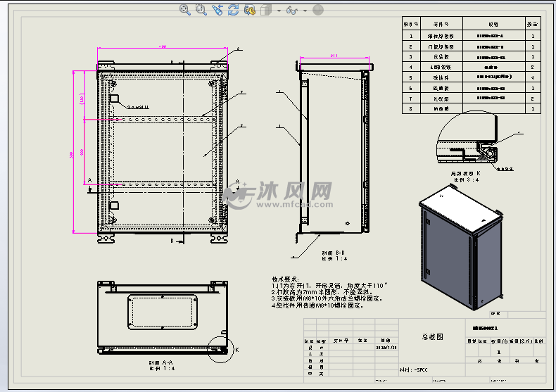The width and height of the screenshot is (556, 392).
Task: Click the note line ending 110°
Action: click(329, 286)
